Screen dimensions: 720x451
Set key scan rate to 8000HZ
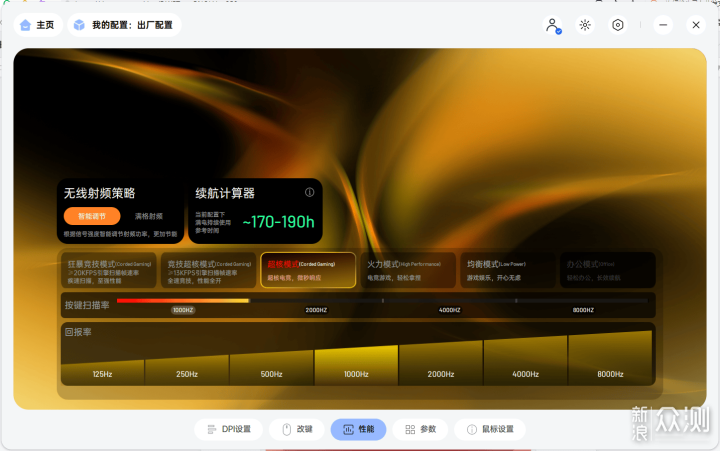click(583, 310)
